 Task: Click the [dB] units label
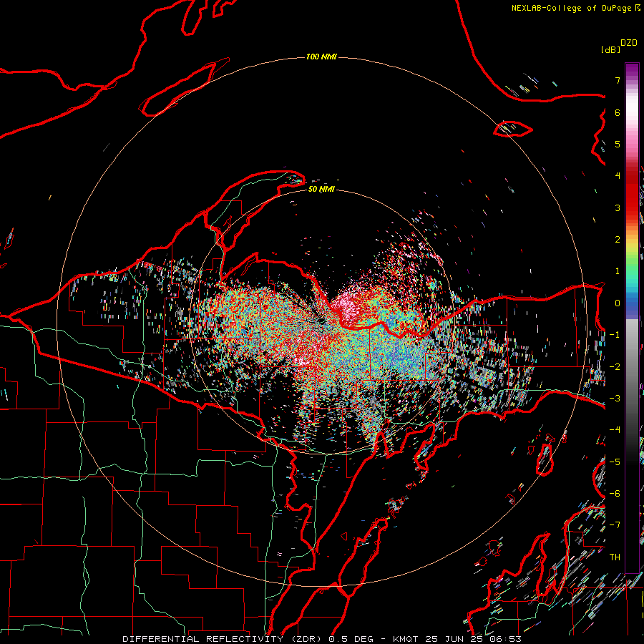tap(610, 49)
